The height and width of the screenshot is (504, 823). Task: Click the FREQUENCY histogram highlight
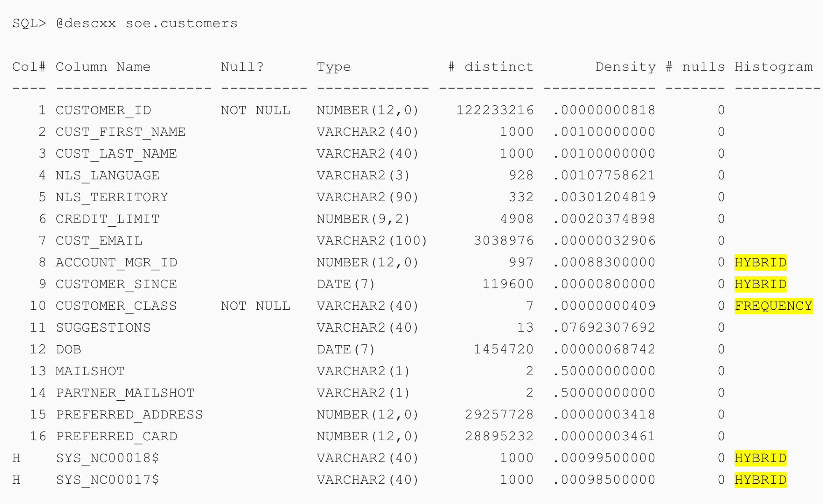point(773,306)
